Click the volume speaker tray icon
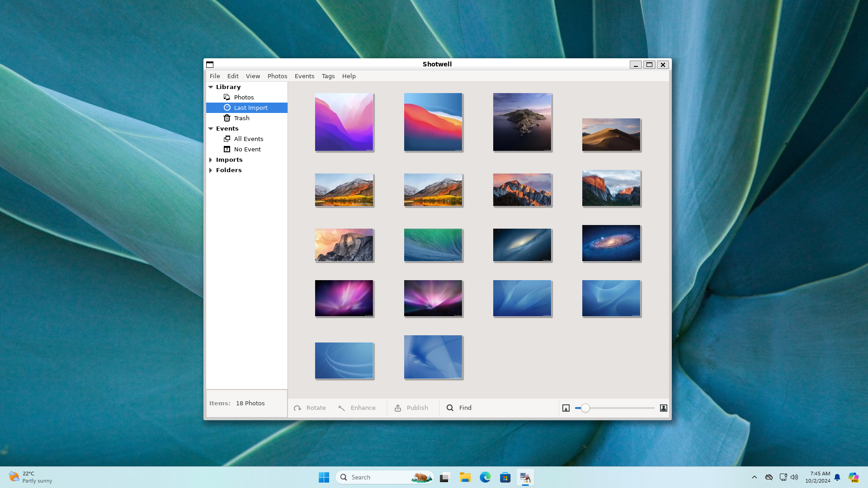Image resolution: width=868 pixels, height=488 pixels. (794, 477)
